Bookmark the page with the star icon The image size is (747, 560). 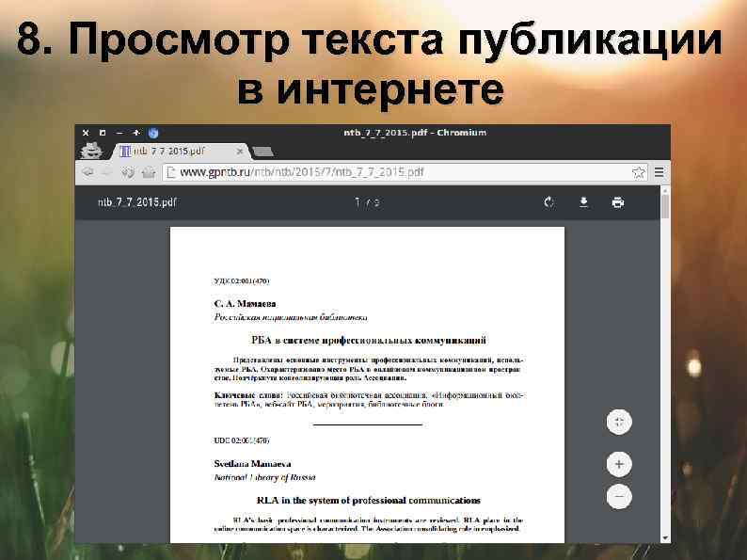[638, 172]
